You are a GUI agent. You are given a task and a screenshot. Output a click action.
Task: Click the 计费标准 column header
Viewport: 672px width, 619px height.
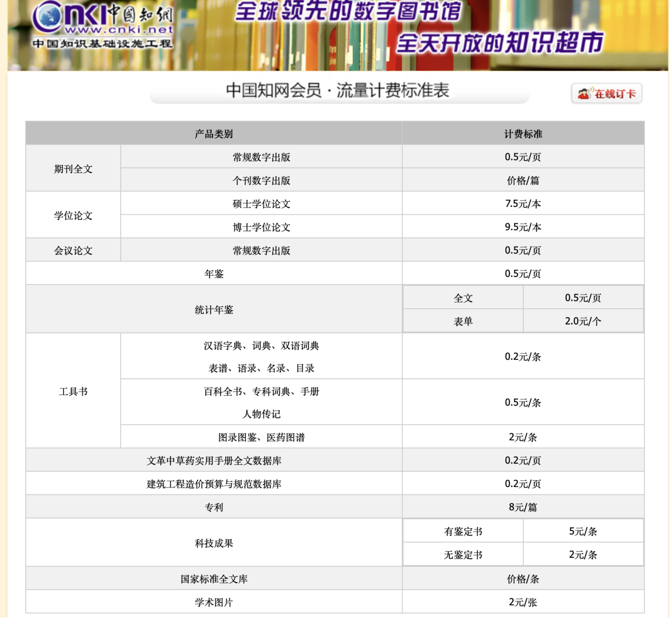523,134
